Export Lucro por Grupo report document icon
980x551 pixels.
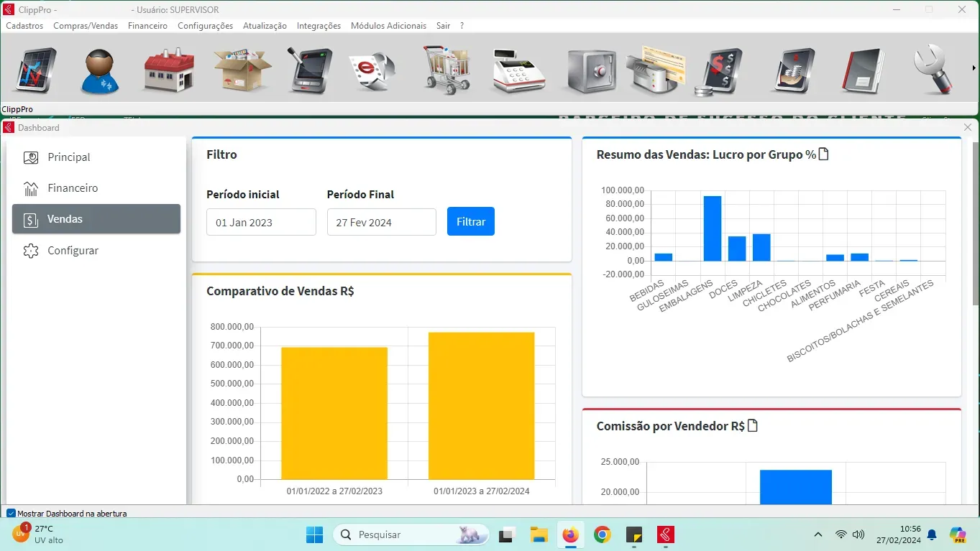point(824,154)
